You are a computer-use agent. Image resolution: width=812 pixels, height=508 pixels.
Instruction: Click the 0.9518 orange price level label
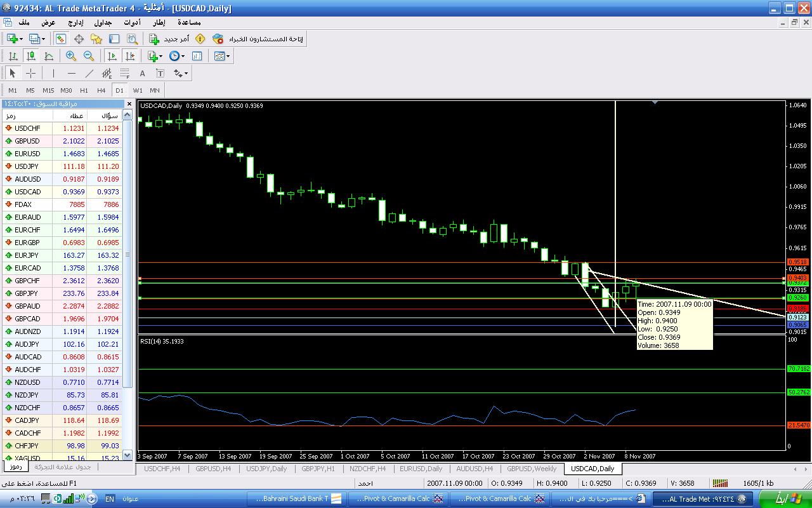797,262
